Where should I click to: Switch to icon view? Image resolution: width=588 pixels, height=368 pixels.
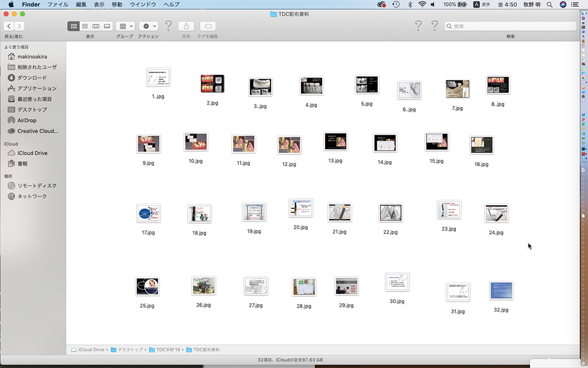coord(73,26)
